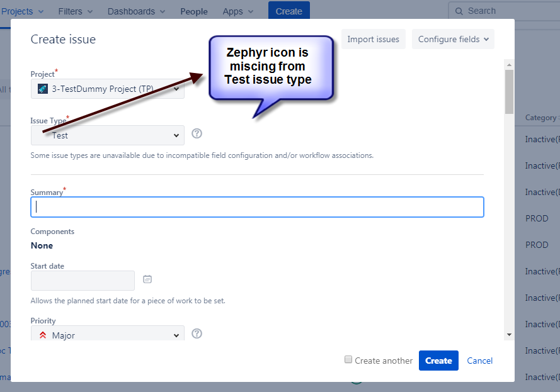Click the magnifier icon in the search box
This screenshot has width=560, height=392.
pos(459,11)
